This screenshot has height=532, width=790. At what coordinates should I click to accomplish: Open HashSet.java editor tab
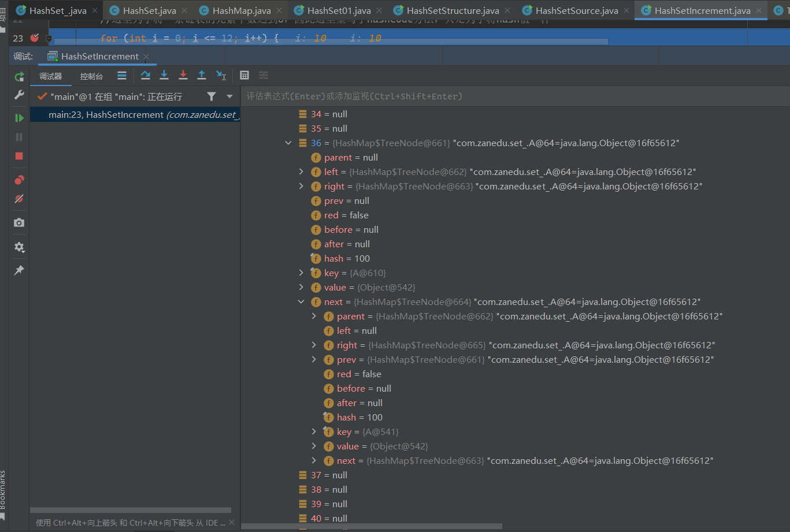(x=149, y=10)
